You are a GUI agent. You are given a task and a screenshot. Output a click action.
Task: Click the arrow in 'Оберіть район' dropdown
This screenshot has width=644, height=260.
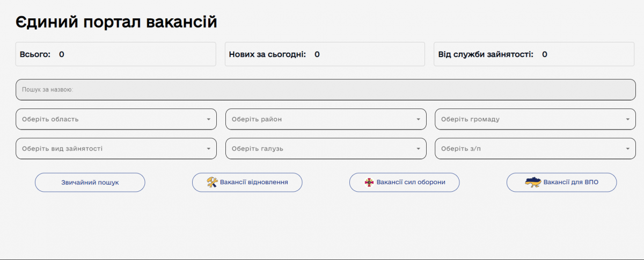pyautogui.click(x=419, y=119)
